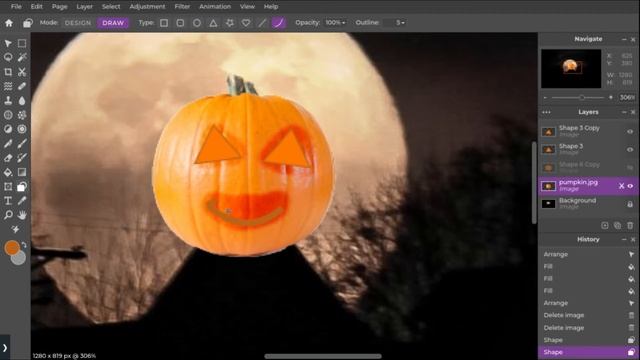Screen dimensions: 640x360
Task: Collapse the History panel
Action: 624,240
